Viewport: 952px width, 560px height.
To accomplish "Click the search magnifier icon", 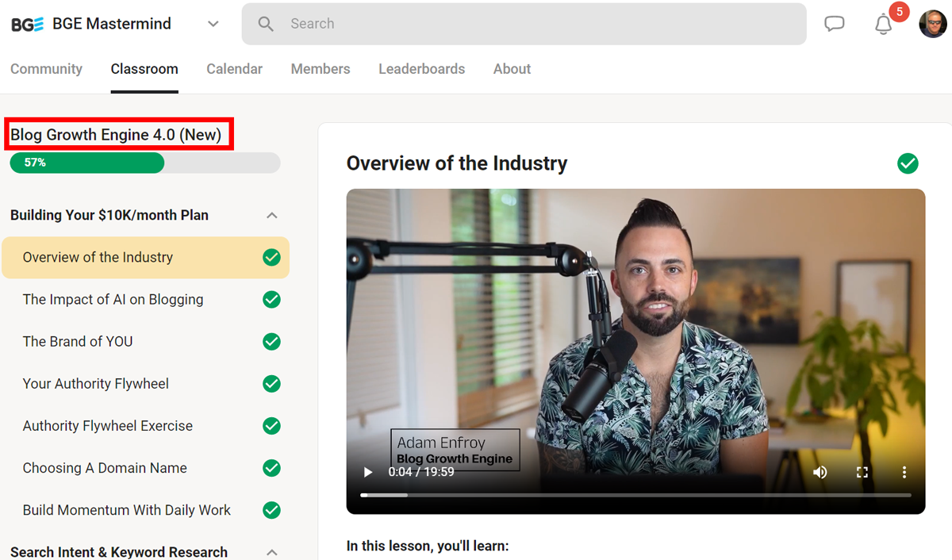I will coord(266,24).
